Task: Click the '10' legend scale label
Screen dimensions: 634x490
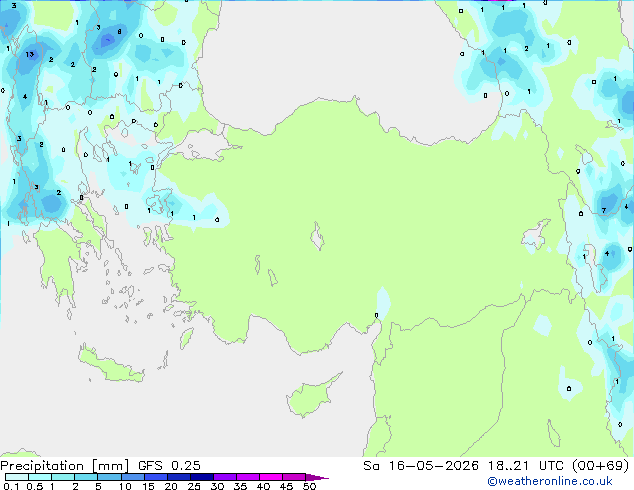Action: pyautogui.click(x=125, y=486)
